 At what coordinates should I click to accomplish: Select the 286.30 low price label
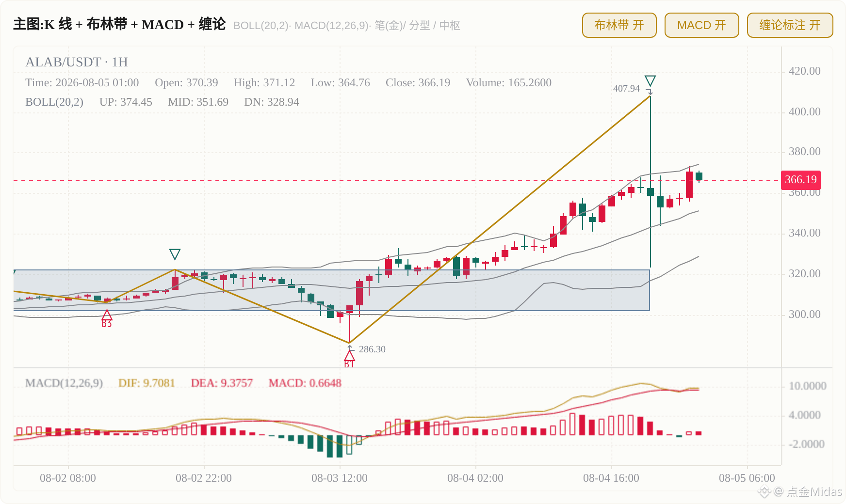click(x=372, y=349)
